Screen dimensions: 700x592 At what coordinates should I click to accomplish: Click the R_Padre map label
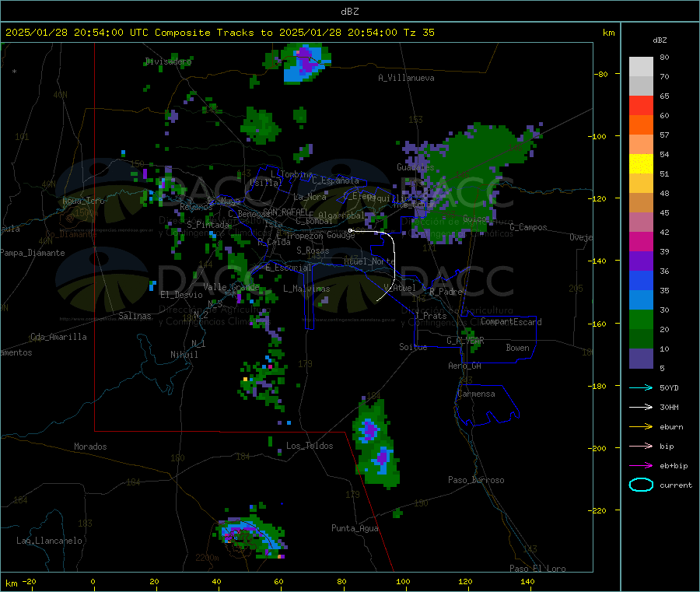point(446,292)
